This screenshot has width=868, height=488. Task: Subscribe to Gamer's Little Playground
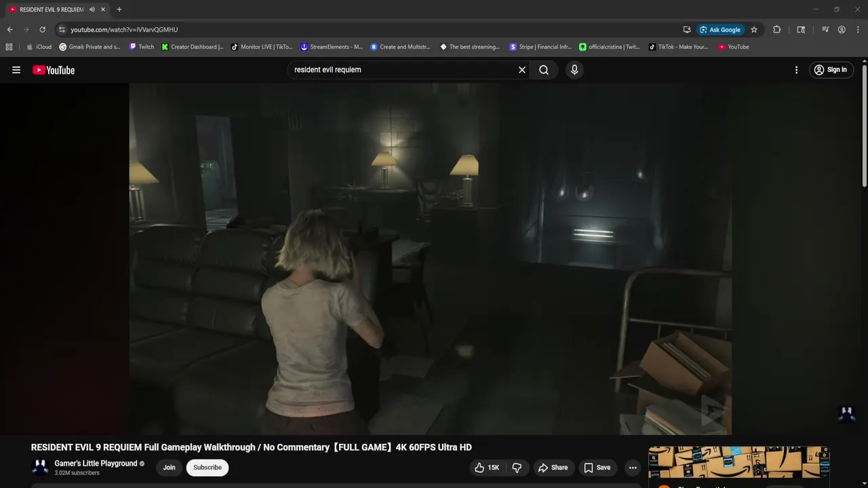208,468
